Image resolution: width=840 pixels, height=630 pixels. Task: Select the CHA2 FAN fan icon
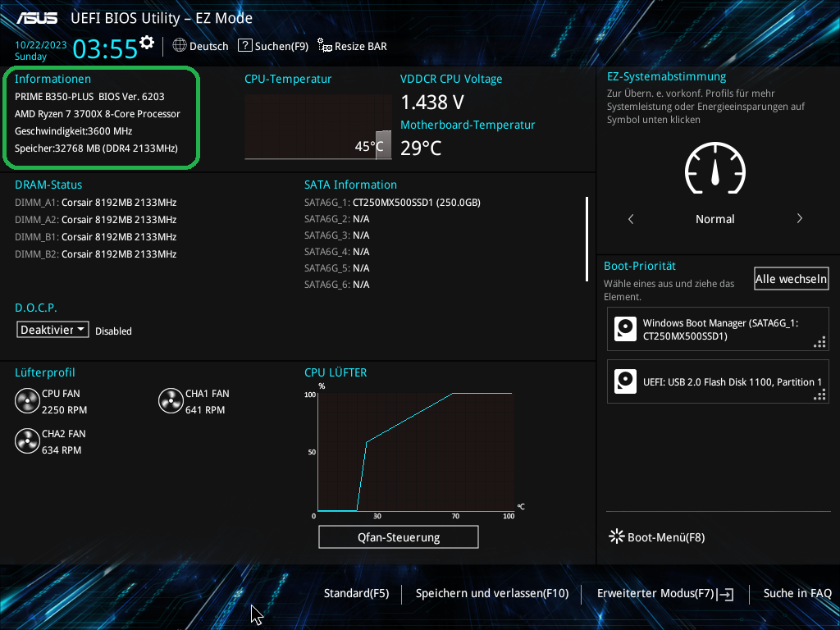click(27, 441)
